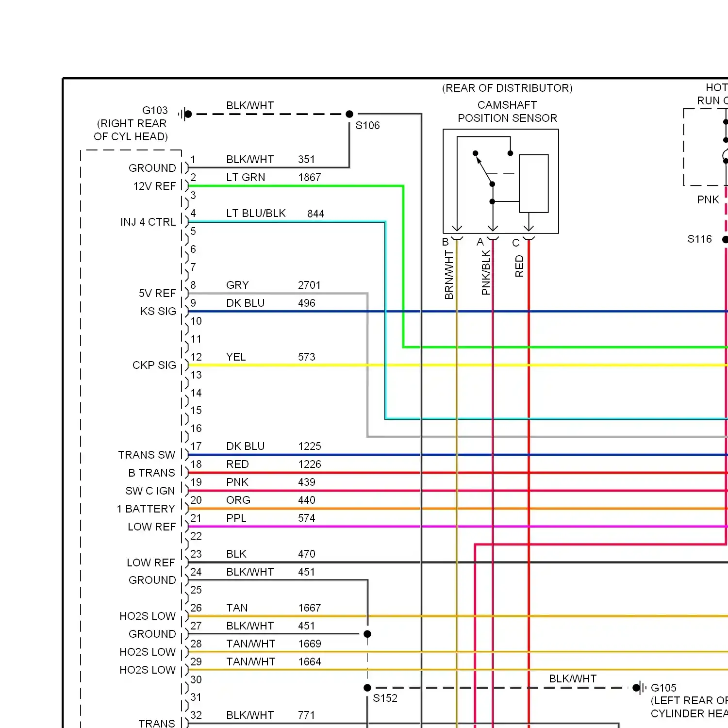Click circuit number 1225

(310, 446)
